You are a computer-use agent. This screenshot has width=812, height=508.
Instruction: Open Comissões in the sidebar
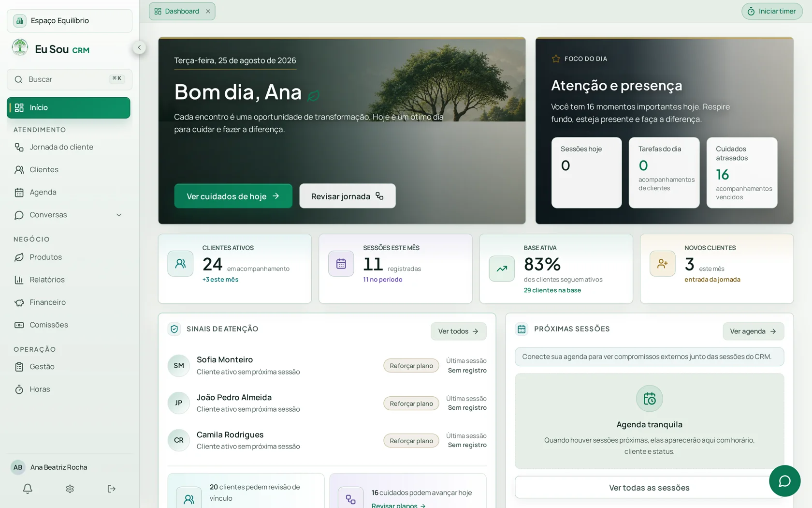(69, 325)
